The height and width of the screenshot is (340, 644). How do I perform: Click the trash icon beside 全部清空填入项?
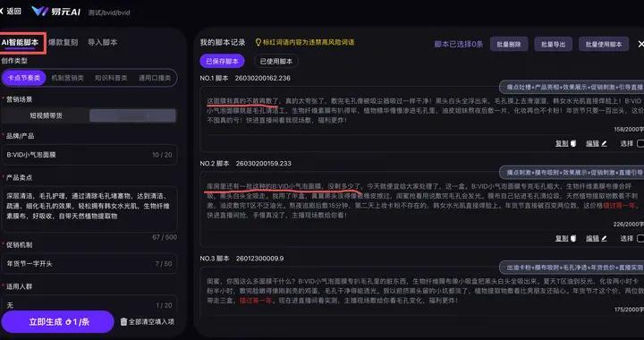123,322
